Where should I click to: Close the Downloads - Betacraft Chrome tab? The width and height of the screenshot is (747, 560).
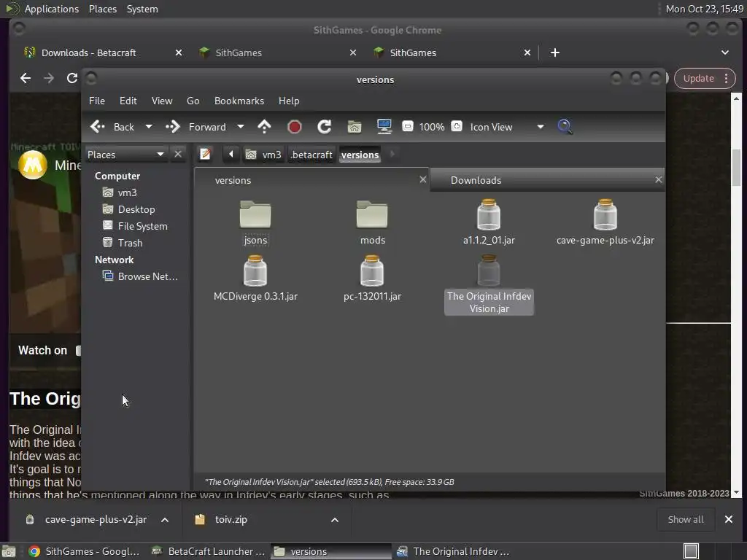[179, 52]
